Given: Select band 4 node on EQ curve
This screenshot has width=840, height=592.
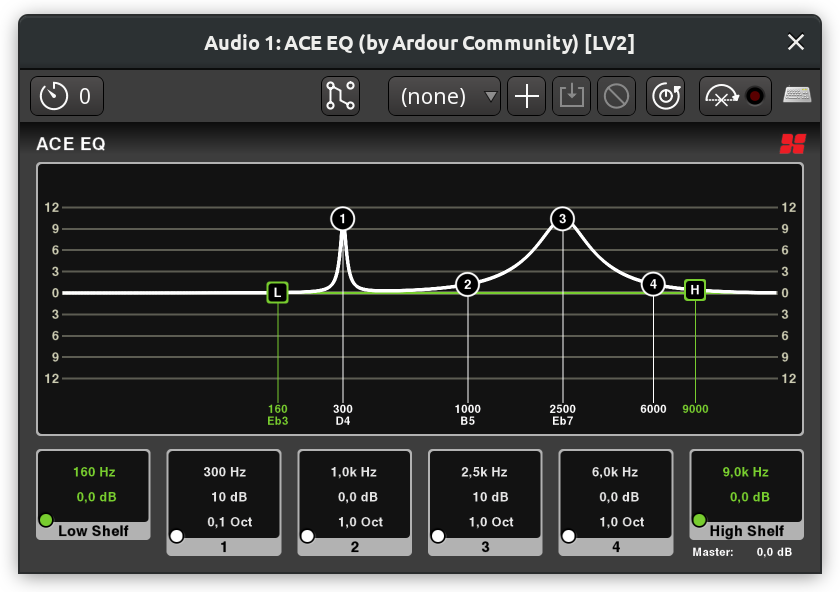Looking at the screenshot, I should coord(653,284).
